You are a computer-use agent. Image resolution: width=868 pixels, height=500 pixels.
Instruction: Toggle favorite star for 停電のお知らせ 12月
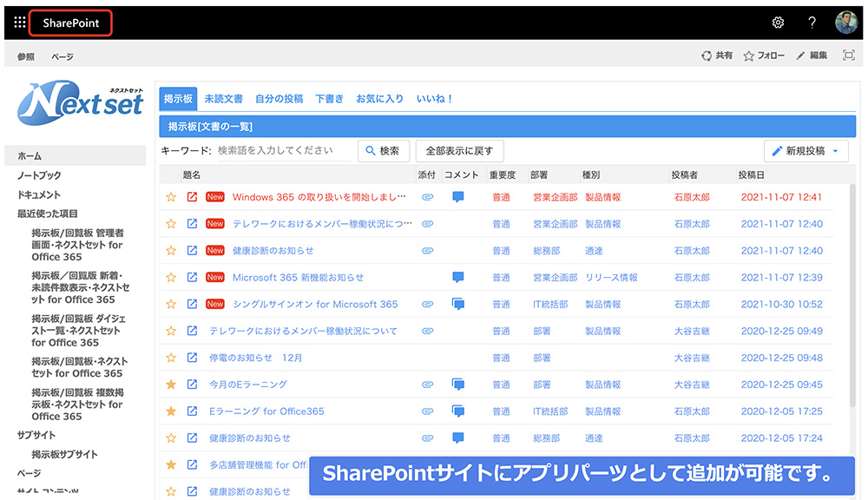171,358
